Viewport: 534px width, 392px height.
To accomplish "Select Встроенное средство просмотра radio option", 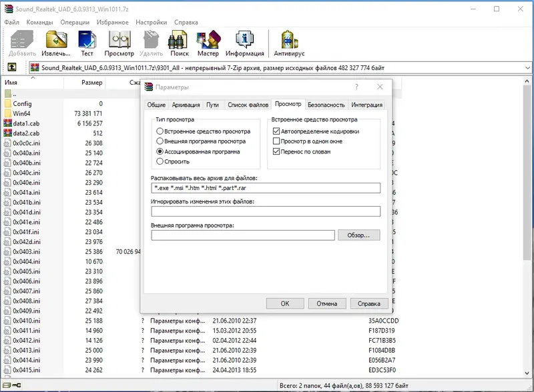I will [x=160, y=131].
